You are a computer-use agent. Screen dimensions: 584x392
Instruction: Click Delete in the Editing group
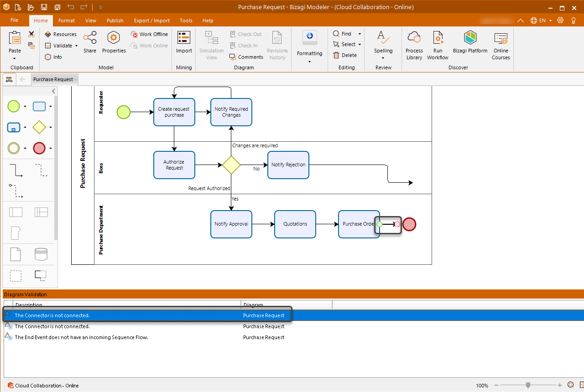pyautogui.click(x=345, y=55)
